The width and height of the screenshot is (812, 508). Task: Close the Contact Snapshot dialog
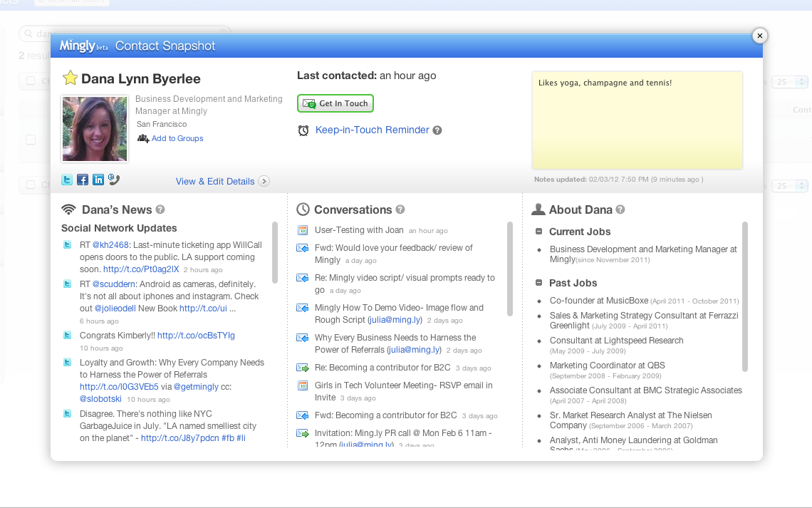click(759, 36)
